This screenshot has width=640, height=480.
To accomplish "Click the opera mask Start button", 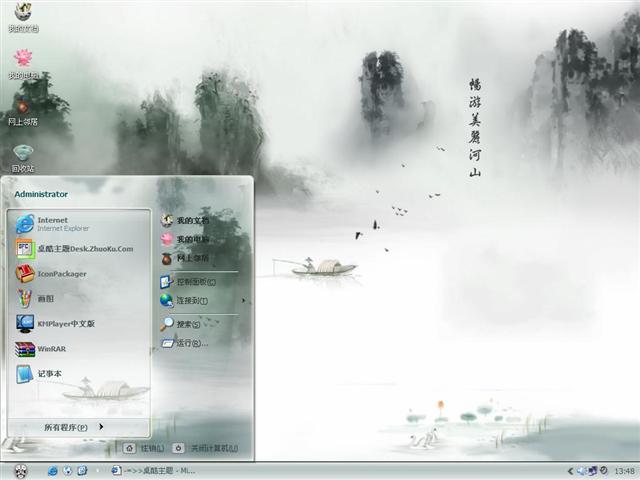I will [21, 471].
